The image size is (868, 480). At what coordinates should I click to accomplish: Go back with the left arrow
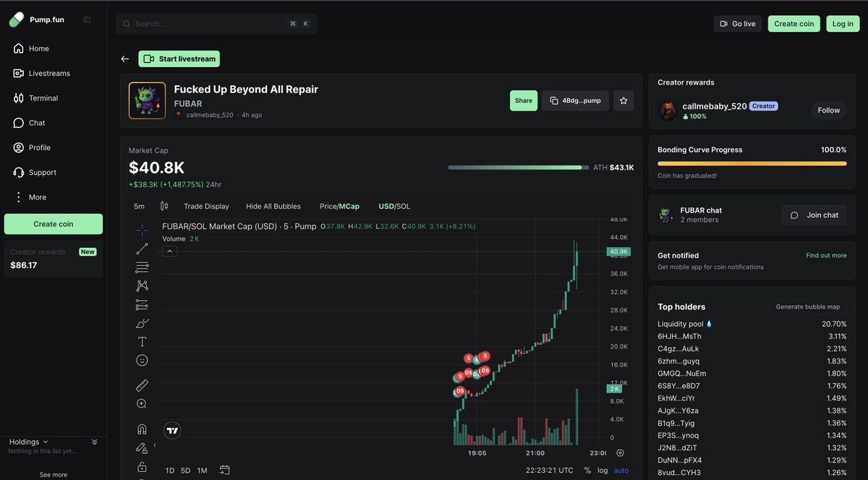click(x=125, y=59)
